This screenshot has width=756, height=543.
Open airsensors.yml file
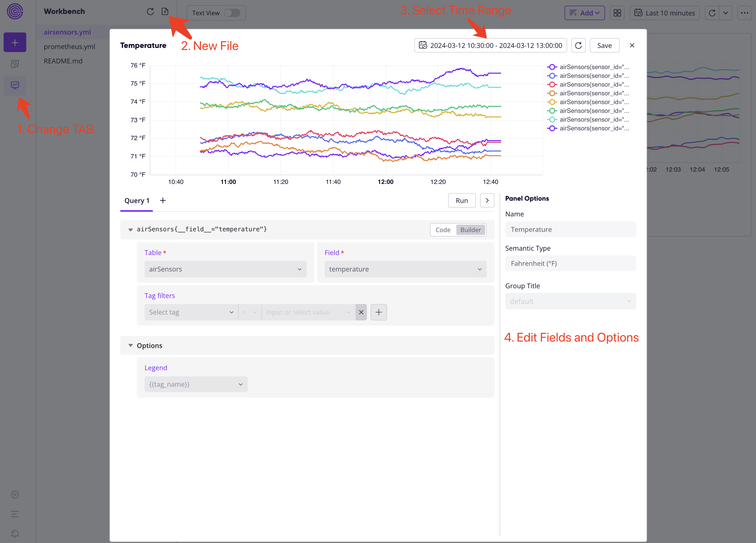(67, 32)
